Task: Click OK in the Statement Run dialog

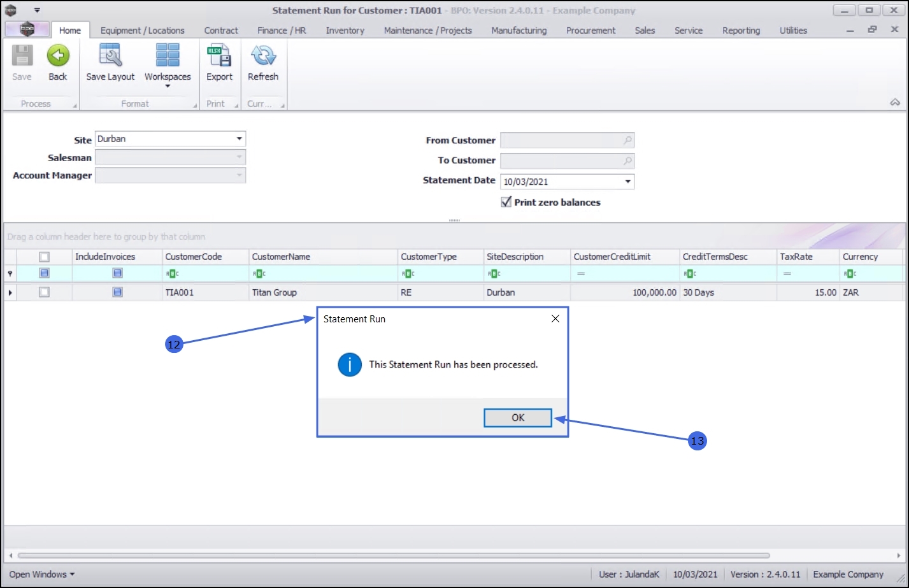Action: [518, 417]
